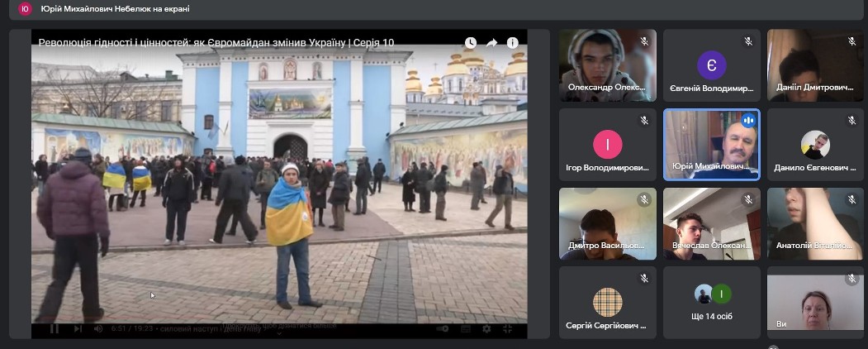Select Сергій Сергійович's avatar tile
The image size is (868, 349).
click(x=608, y=303)
